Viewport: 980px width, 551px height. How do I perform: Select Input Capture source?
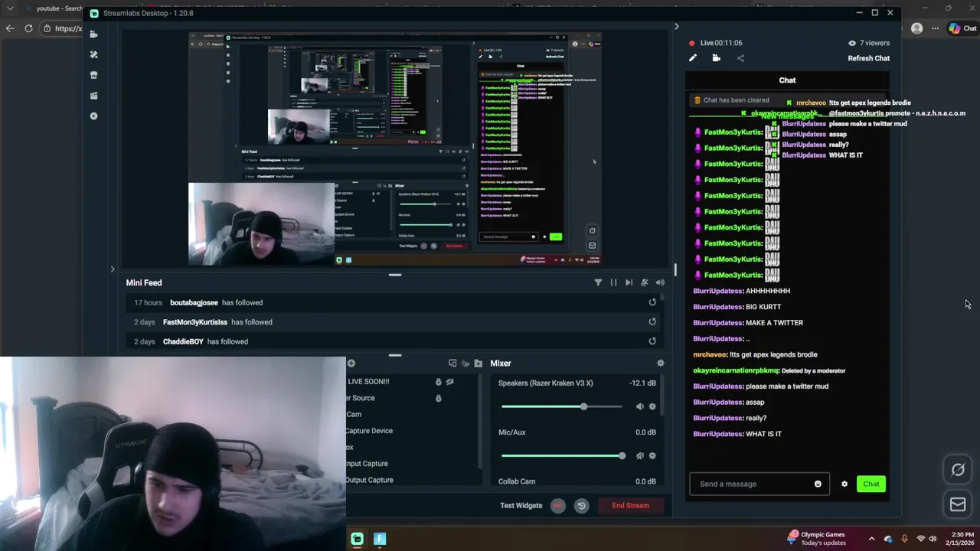[x=366, y=464]
